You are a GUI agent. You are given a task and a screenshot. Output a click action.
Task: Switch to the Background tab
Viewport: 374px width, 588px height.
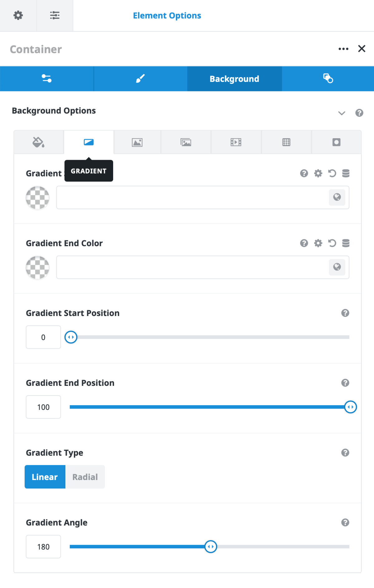click(234, 79)
